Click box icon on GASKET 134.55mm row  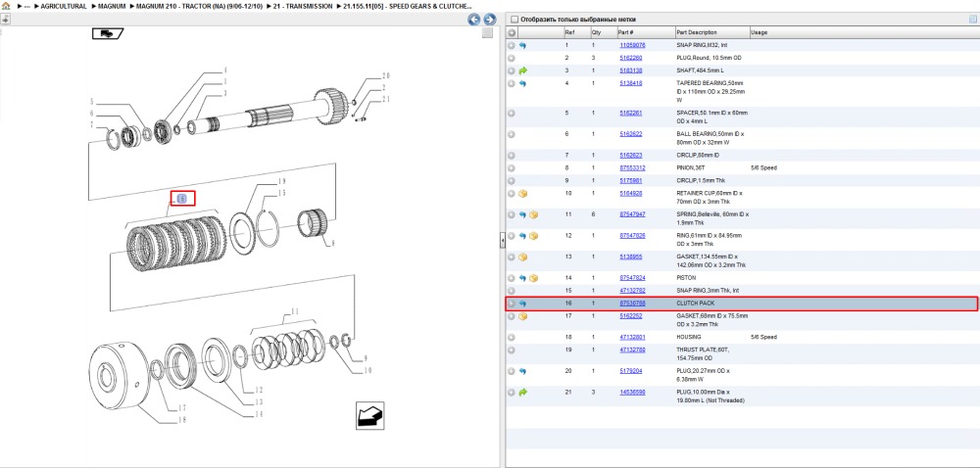click(522, 257)
